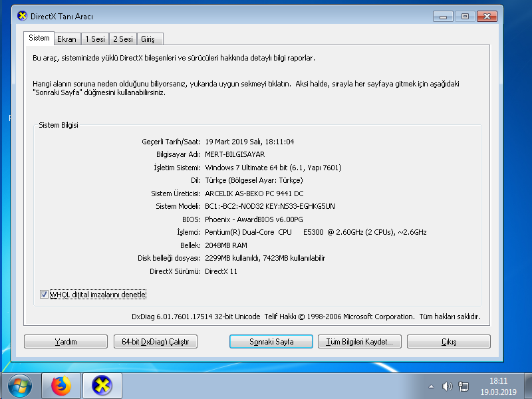Switch to the Ekran tab
The height and width of the screenshot is (399, 532).
67,39
